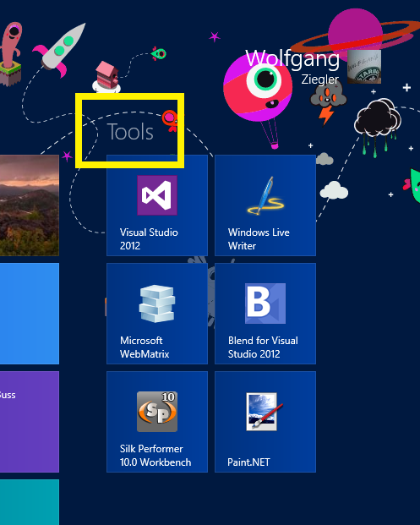Image resolution: width=420 pixels, height=525 pixels.
Task: Open the landscape photo tile
Action: [30, 205]
